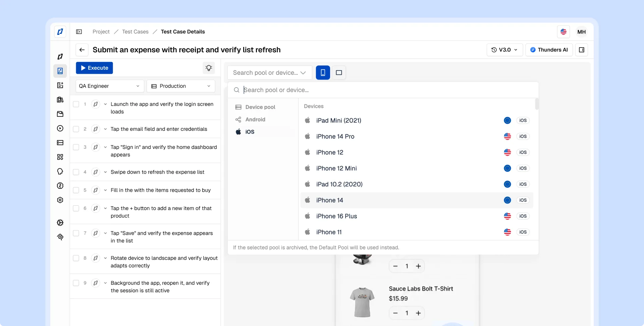Screen dimensions: 644x326
Task: Click the Execute button
Action: [94, 68]
